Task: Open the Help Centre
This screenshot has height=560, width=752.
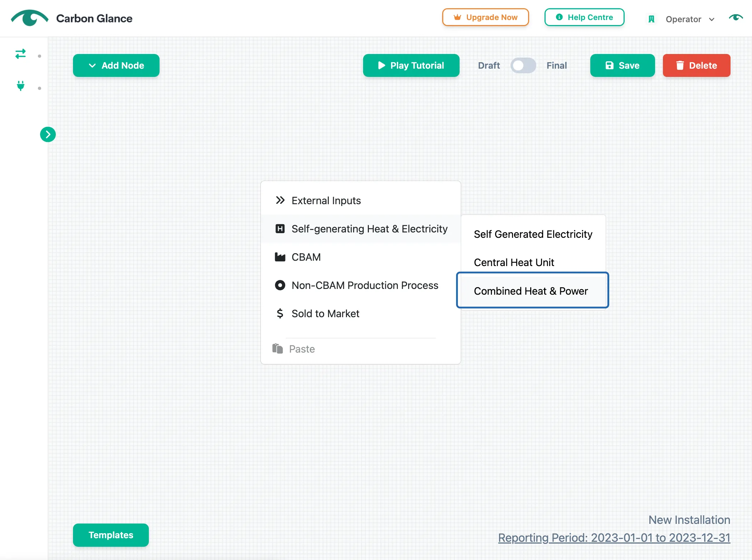Action: [x=584, y=17]
